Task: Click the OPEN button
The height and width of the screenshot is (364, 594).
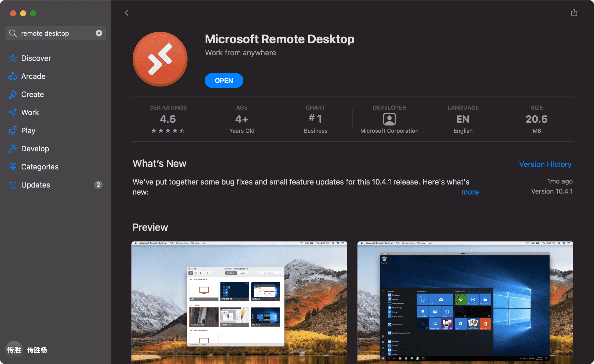Action: 224,80
